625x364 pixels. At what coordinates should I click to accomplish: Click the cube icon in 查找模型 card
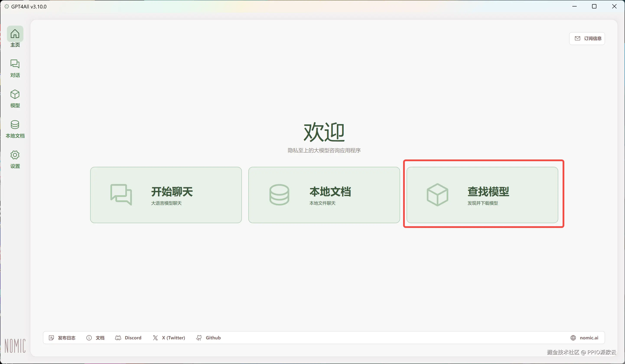438,195
